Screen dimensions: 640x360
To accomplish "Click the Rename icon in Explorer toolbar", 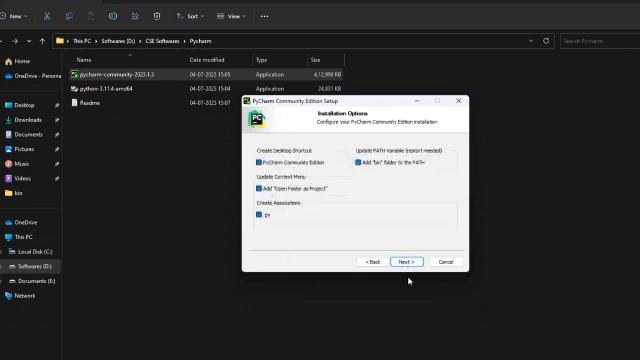I will click(113, 16).
